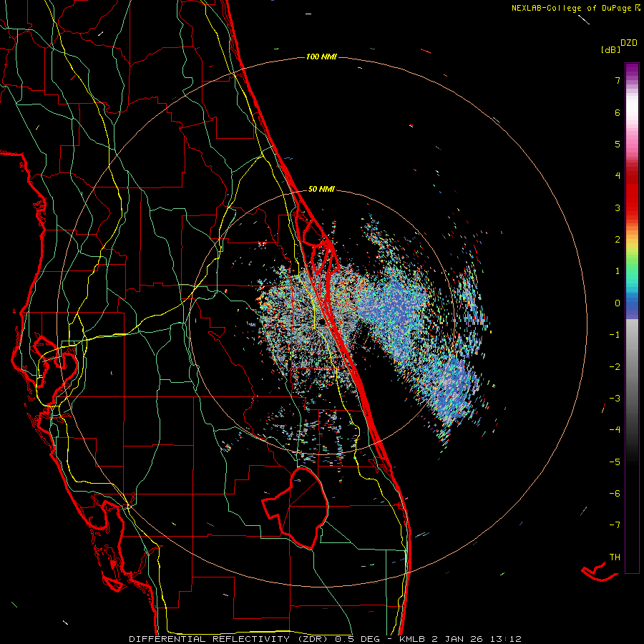
Task: Click the -1 tick label on color scale
Action: tap(615, 335)
